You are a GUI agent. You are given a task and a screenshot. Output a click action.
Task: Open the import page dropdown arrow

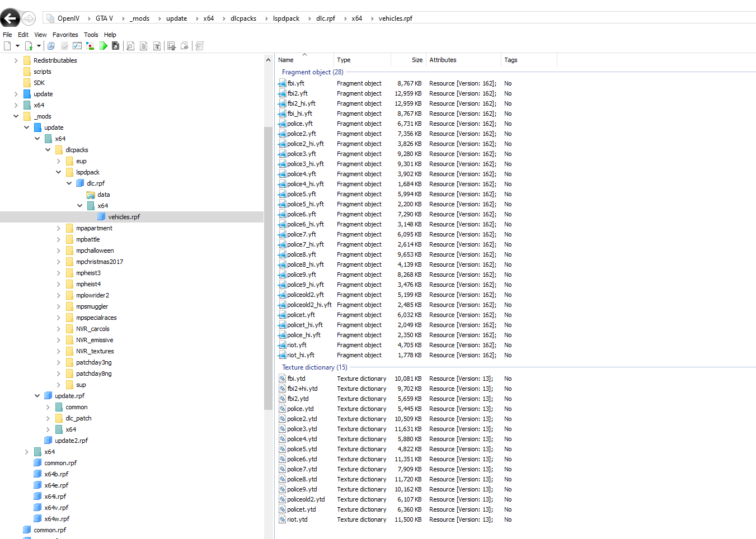point(39,46)
